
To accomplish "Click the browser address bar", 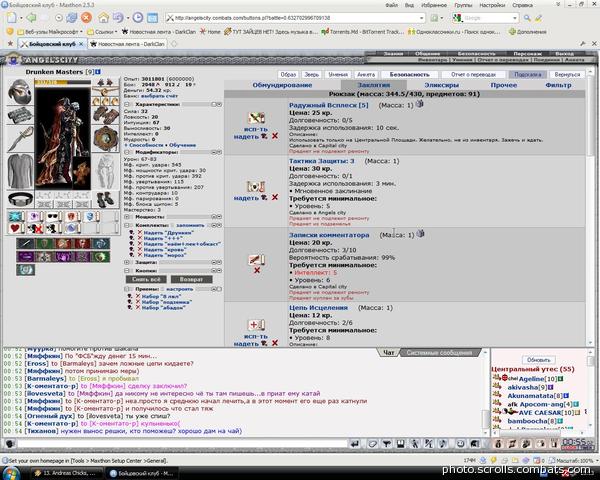I will point(296,18).
